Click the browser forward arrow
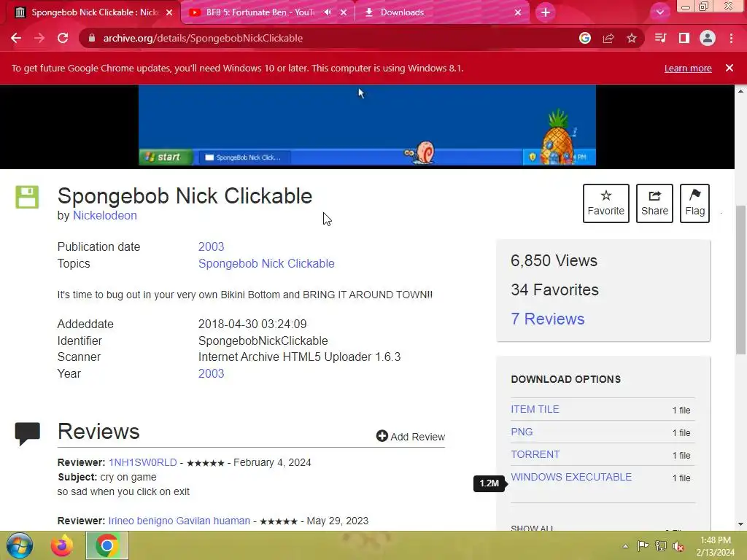Screen dimensions: 747x560 click(x=39, y=38)
